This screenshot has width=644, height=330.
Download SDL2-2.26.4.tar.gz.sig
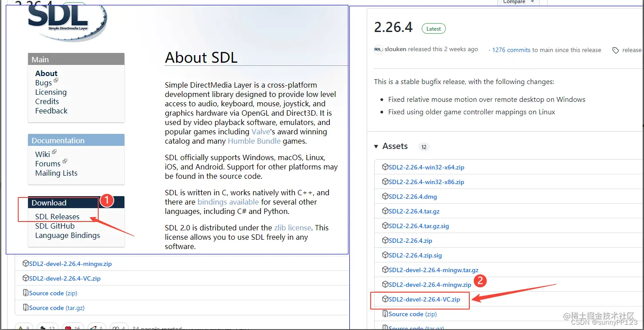419,226
